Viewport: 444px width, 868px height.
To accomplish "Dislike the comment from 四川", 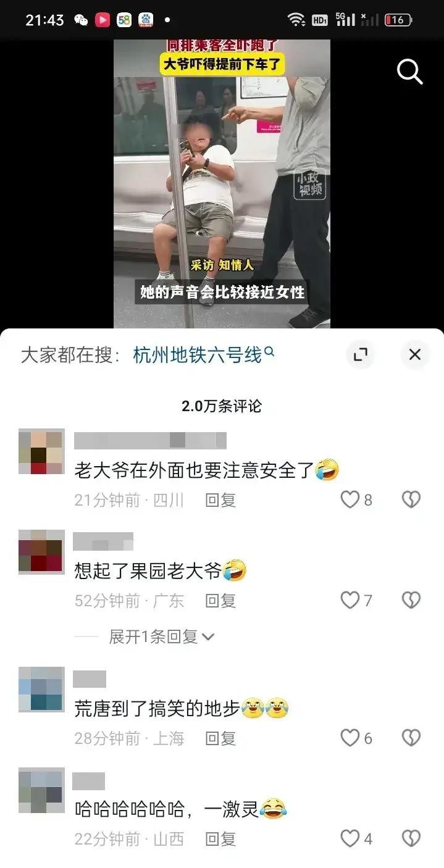I will coord(411,499).
